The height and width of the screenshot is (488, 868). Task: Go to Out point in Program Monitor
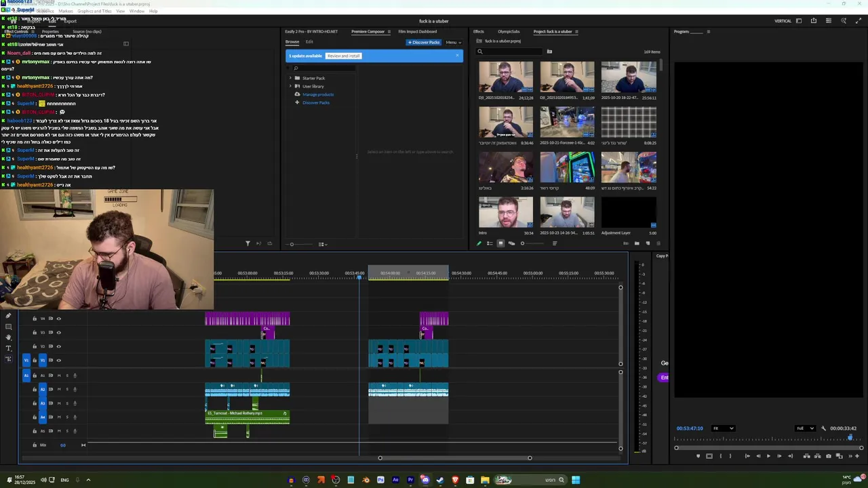[x=791, y=456]
